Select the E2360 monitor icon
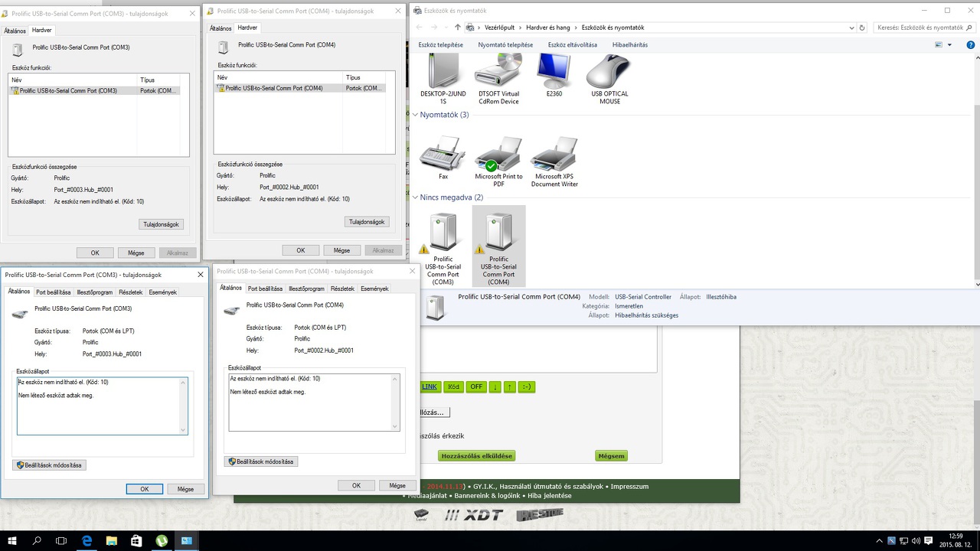 pyautogui.click(x=554, y=75)
